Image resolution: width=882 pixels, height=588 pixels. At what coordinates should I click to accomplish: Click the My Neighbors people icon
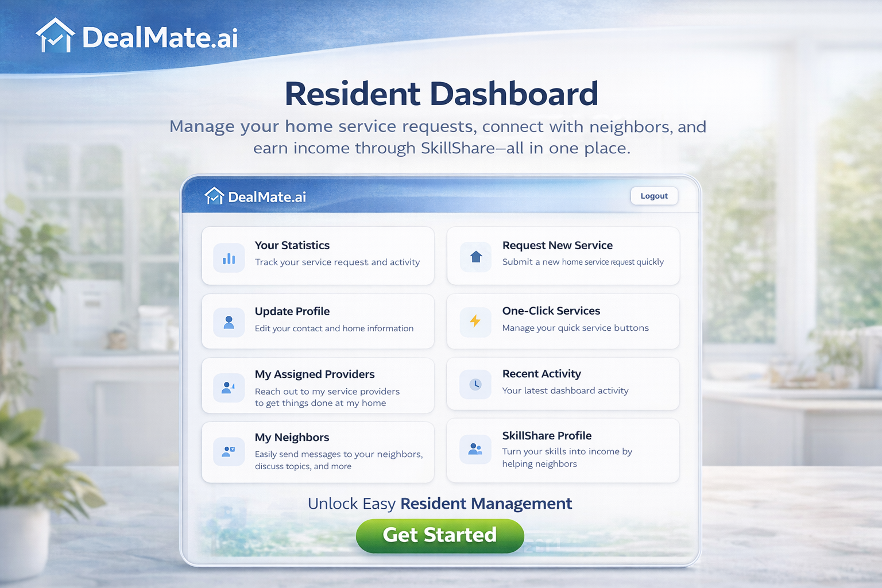coord(229,451)
